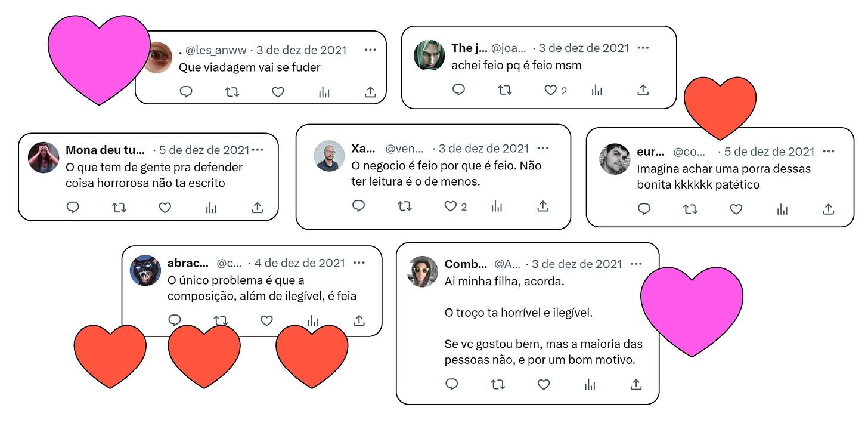
Task: Open Xa…'s profile avatar
Action: 330,156
